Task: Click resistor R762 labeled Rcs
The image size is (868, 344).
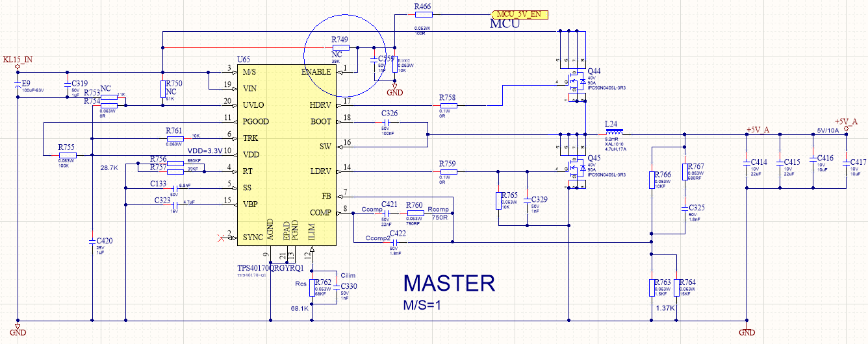Action: 313,289
